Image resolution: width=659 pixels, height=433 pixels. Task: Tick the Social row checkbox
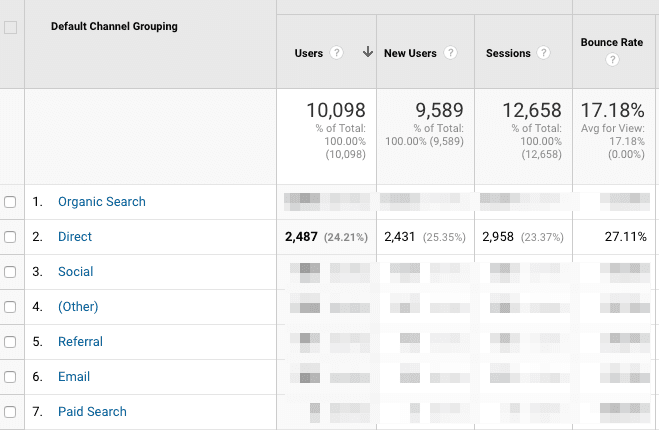click(x=11, y=272)
